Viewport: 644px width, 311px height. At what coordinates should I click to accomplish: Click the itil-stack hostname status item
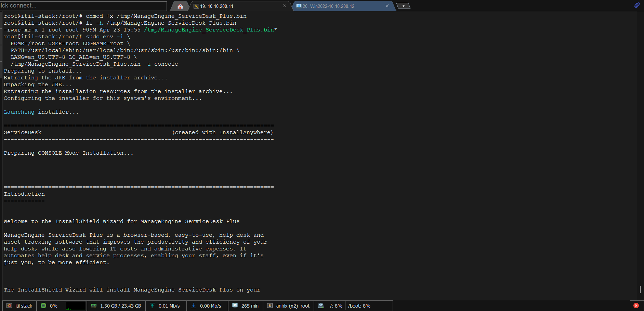[20, 306]
